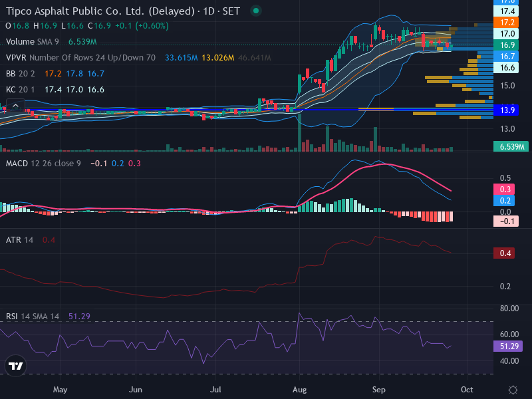
Task: Click the pink MACD signal label 0.3
Action: (504, 189)
